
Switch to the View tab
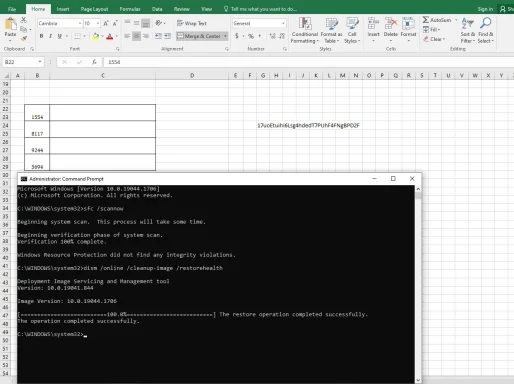[207, 9]
